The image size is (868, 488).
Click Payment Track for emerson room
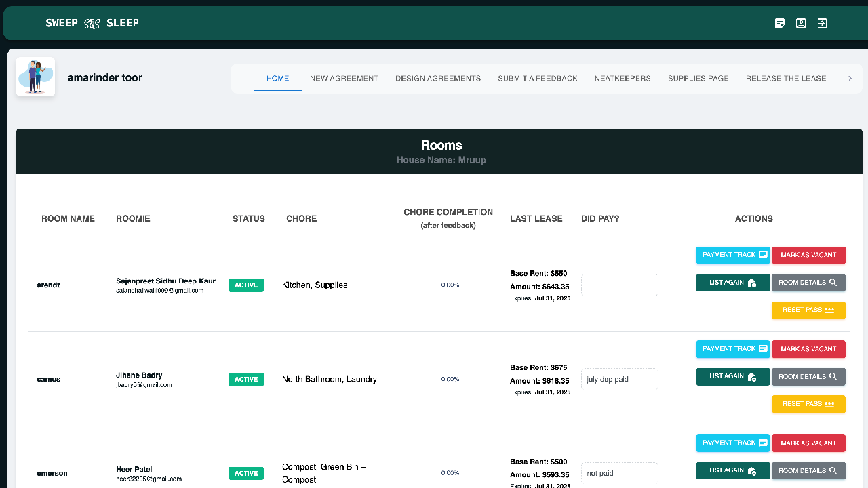tap(733, 443)
